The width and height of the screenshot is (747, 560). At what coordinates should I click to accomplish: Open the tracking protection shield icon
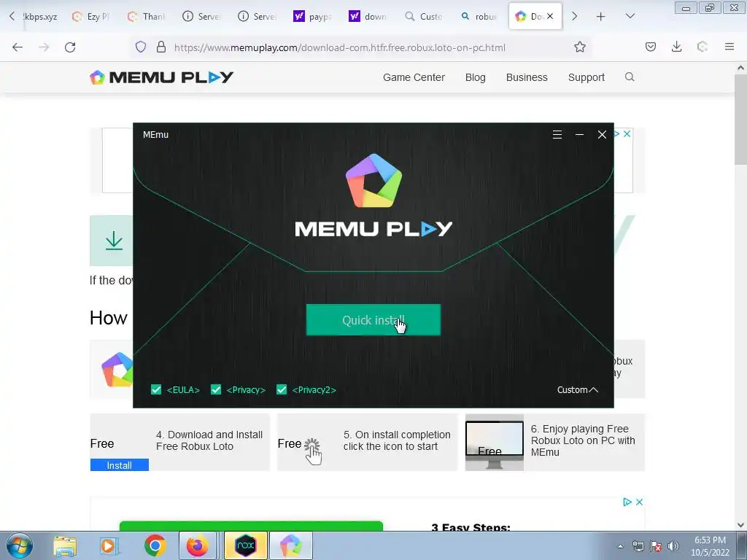141,47
